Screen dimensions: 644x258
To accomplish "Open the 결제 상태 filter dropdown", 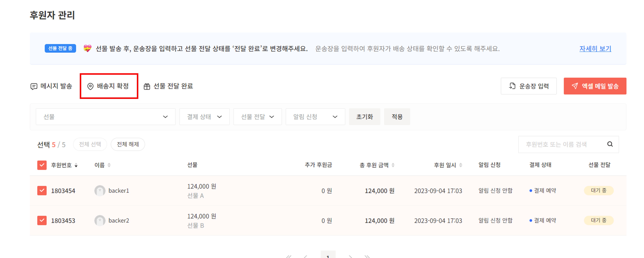I will [x=204, y=117].
